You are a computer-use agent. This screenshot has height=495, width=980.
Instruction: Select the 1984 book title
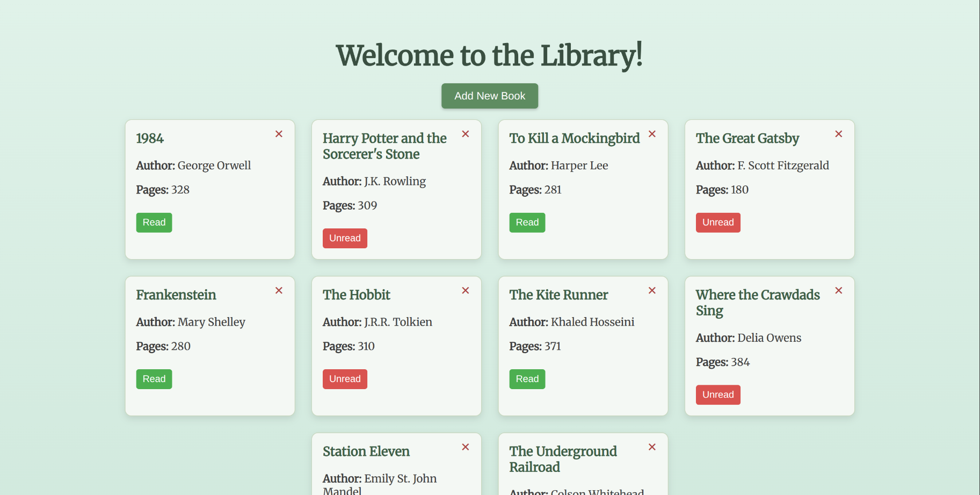150,139
